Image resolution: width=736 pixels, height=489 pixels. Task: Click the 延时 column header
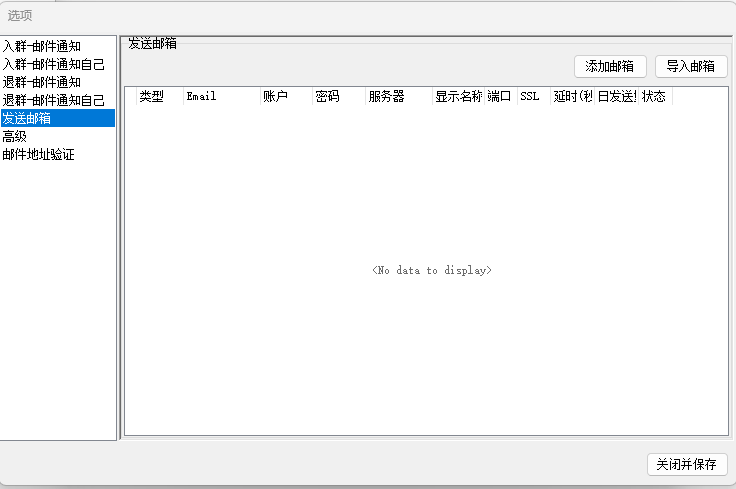coord(572,97)
